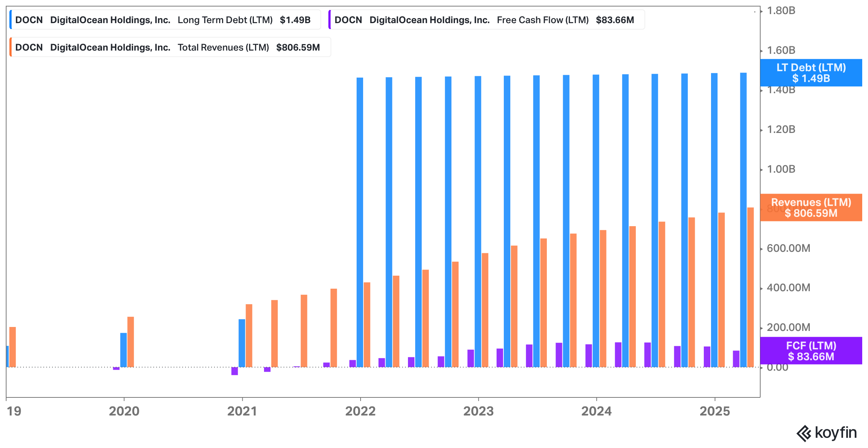Click the 600.00M y-axis label
The image size is (868, 448).
(788, 248)
